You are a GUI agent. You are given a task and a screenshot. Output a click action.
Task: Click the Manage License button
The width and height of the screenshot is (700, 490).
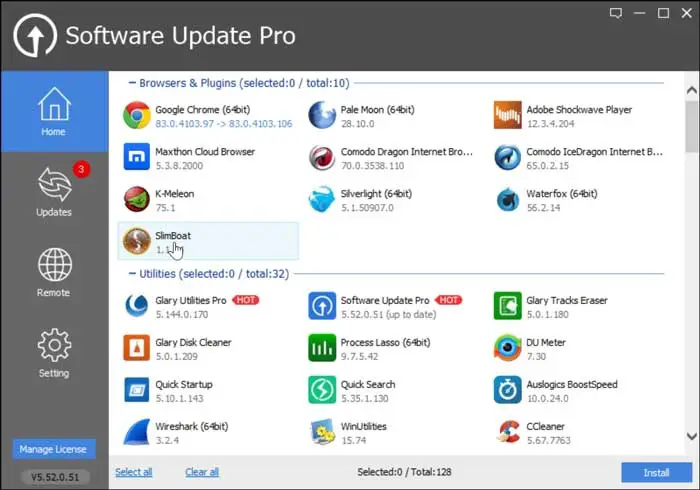coord(53,449)
